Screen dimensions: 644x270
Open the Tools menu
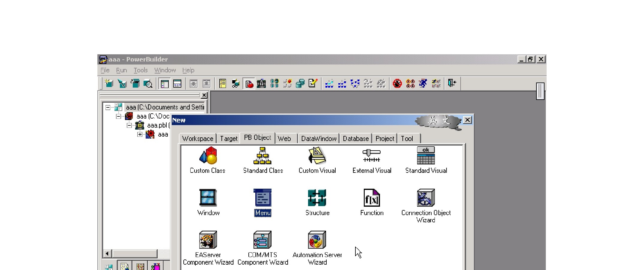click(x=141, y=70)
